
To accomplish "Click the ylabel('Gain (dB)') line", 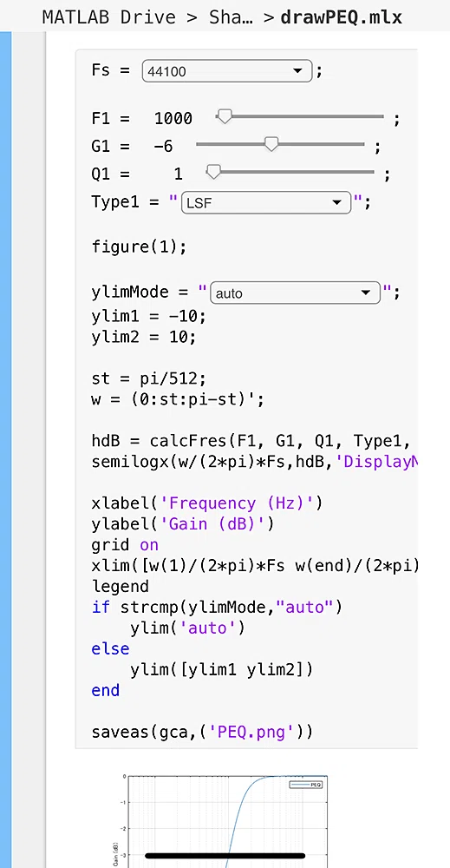I will tap(183, 523).
